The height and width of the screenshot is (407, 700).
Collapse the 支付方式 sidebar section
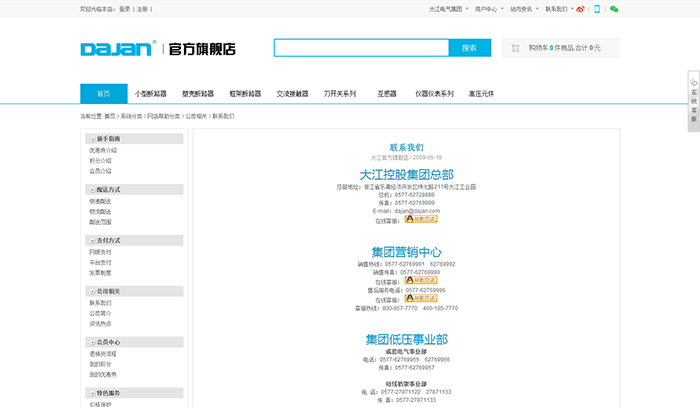point(92,241)
